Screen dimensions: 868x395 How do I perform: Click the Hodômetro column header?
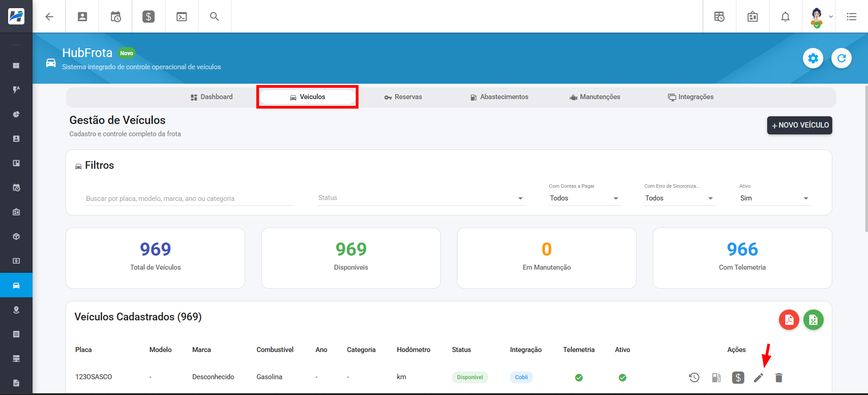pyautogui.click(x=414, y=350)
